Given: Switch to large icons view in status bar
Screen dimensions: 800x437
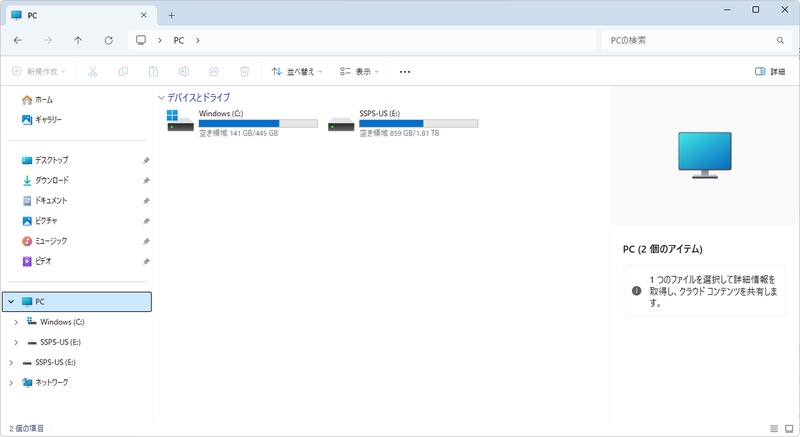Looking at the screenshot, I should click(x=789, y=428).
